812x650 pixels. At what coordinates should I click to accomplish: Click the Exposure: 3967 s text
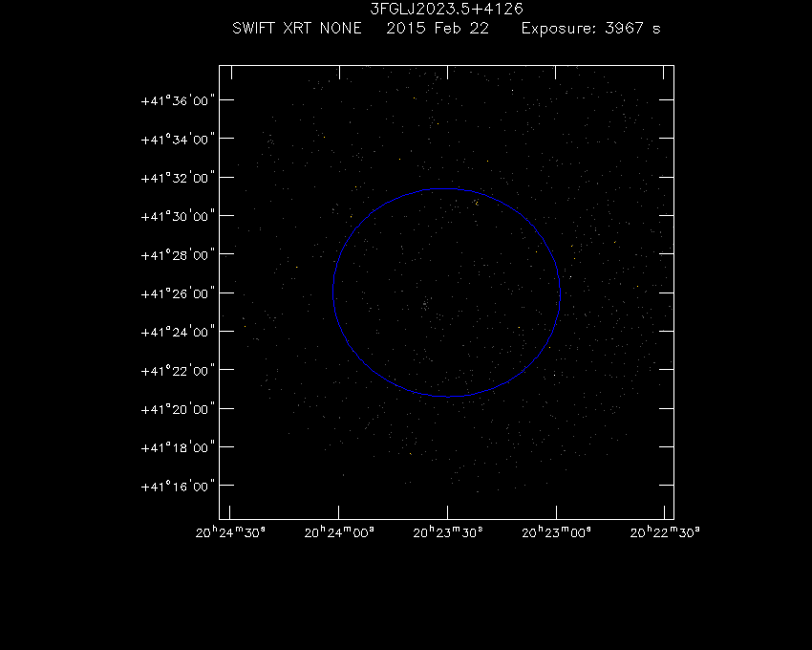coord(591,28)
